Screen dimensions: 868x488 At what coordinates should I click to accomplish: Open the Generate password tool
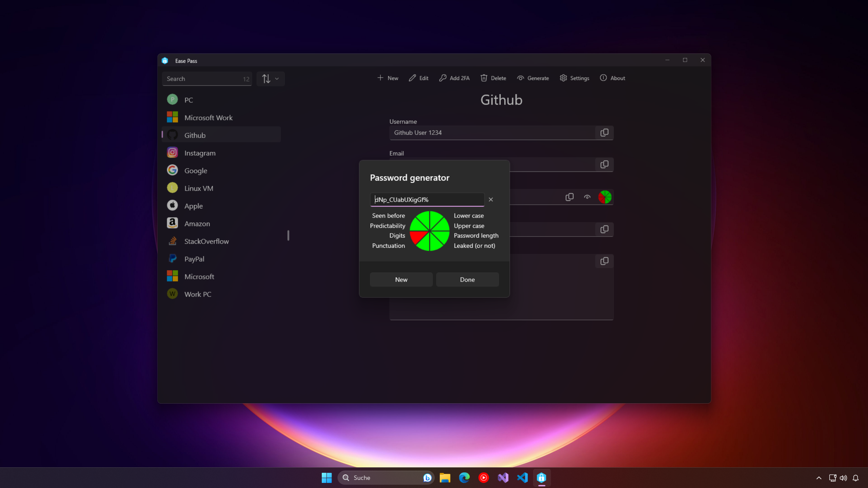click(533, 78)
